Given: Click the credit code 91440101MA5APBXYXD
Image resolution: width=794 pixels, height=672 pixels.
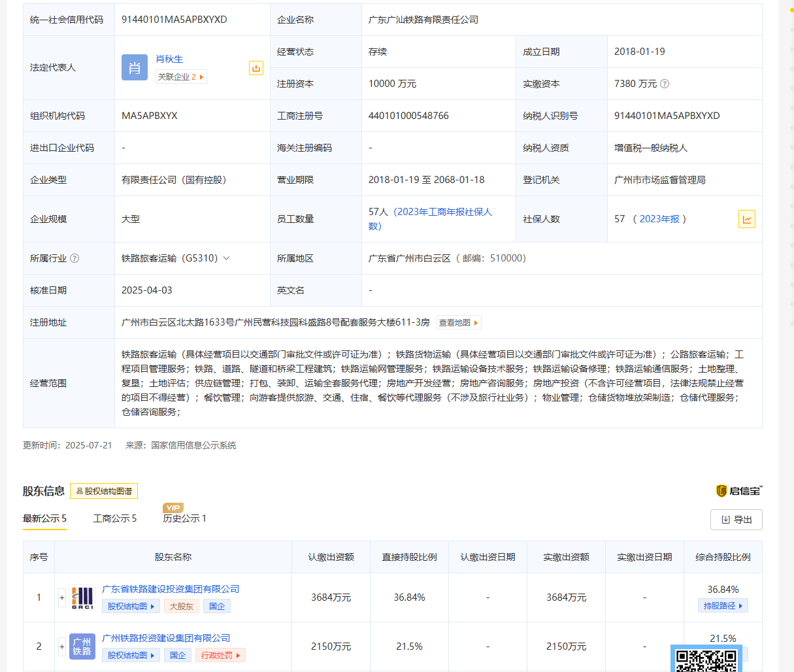Looking at the screenshot, I should coord(174,20).
